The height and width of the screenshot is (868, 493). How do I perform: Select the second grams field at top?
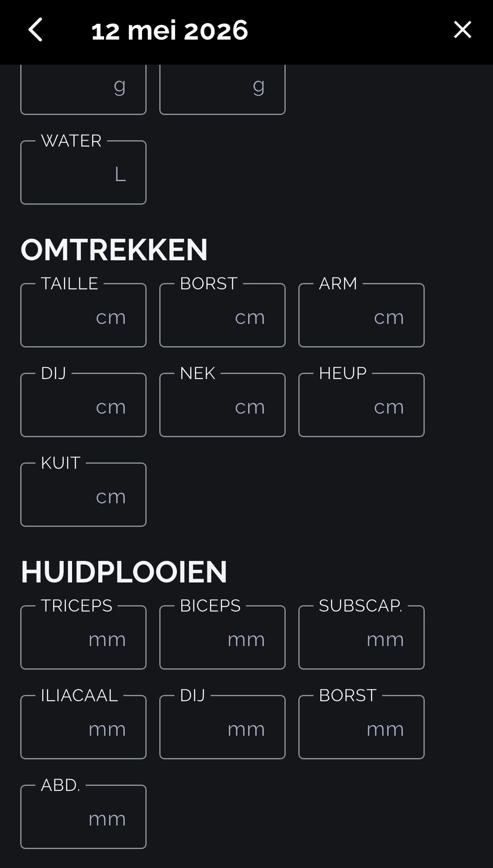[222, 89]
